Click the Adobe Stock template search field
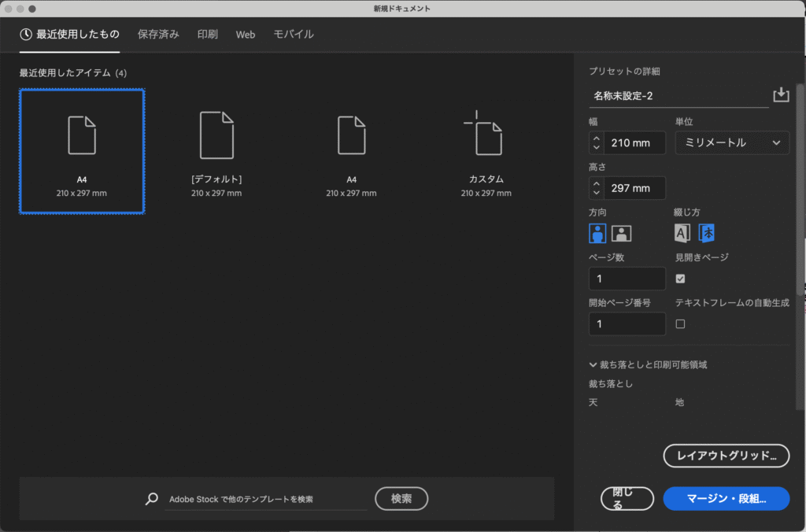The height and width of the screenshot is (532, 806). 266,499
